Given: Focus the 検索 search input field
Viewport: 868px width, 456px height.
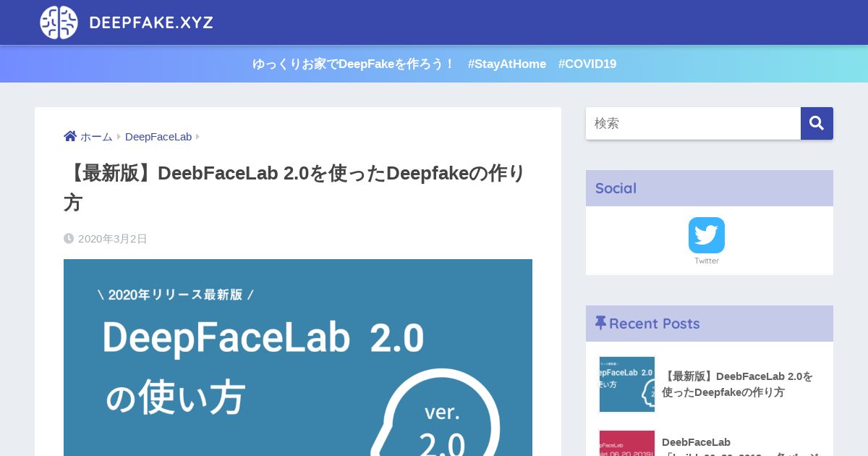Looking at the screenshot, I should click(x=693, y=123).
